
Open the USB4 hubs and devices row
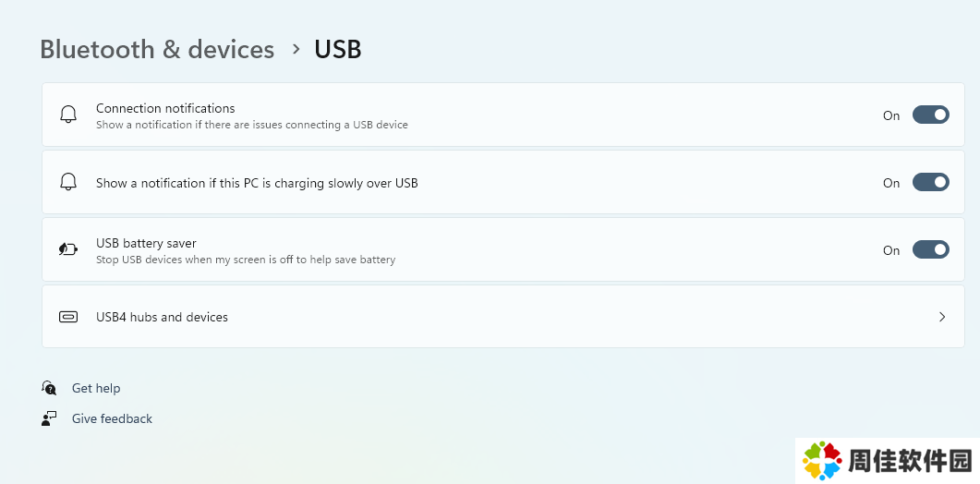pyautogui.click(x=503, y=317)
